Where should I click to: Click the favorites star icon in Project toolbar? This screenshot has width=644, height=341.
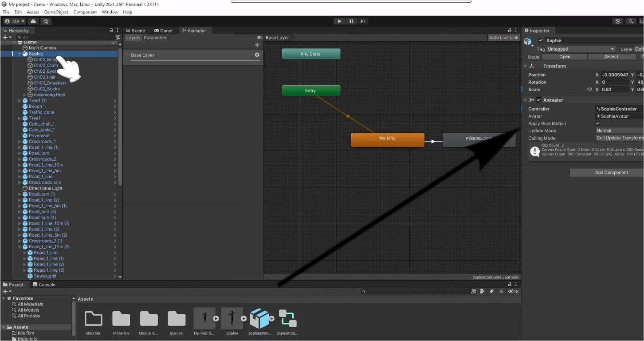(501, 292)
